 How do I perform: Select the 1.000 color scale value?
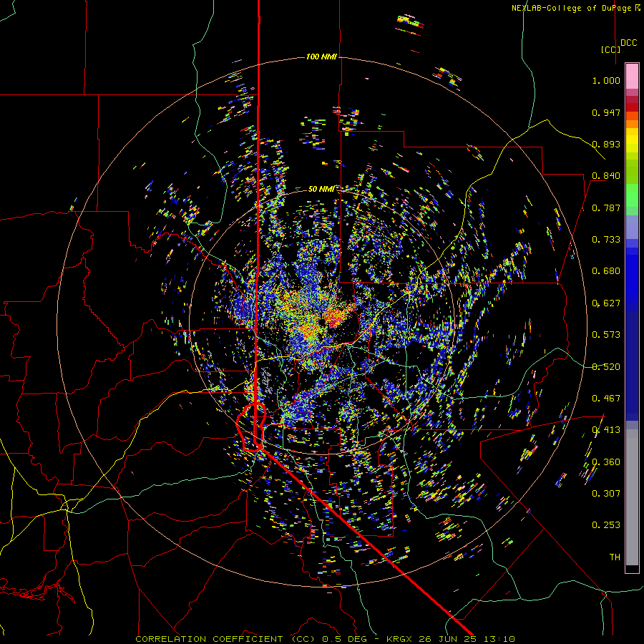pos(606,80)
